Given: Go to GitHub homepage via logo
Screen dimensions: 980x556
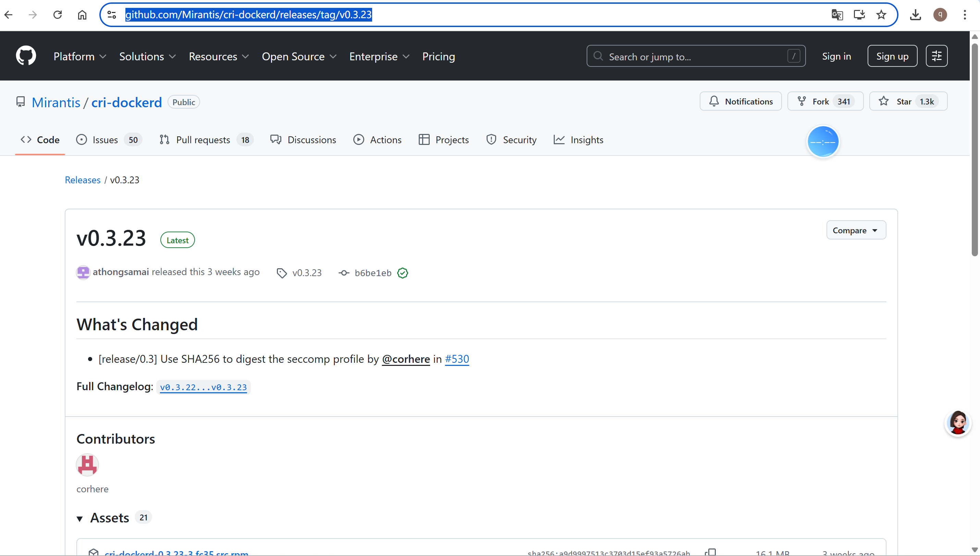Looking at the screenshot, I should pos(26,56).
